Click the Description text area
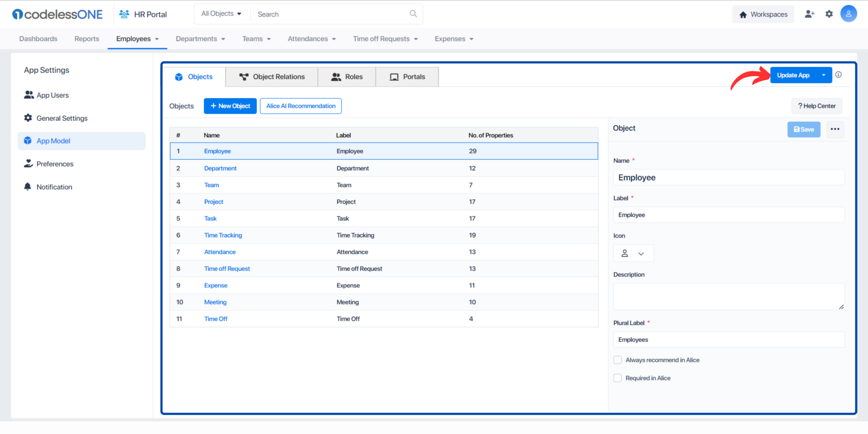The width and height of the screenshot is (868, 434). (729, 296)
